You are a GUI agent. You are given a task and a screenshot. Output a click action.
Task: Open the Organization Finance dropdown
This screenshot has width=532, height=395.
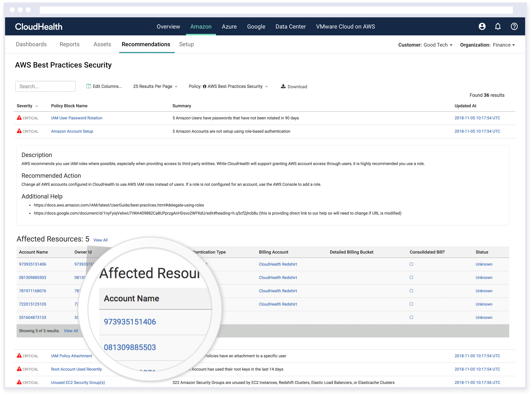(487, 45)
